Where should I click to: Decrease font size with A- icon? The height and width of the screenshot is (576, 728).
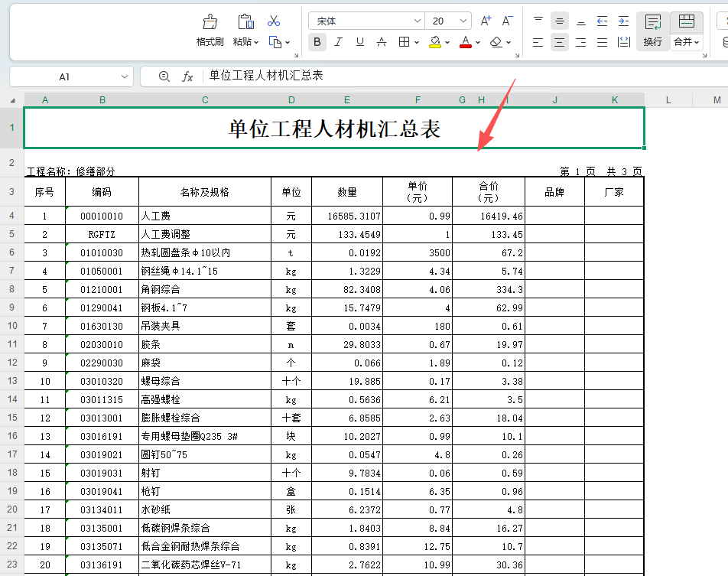(x=507, y=21)
